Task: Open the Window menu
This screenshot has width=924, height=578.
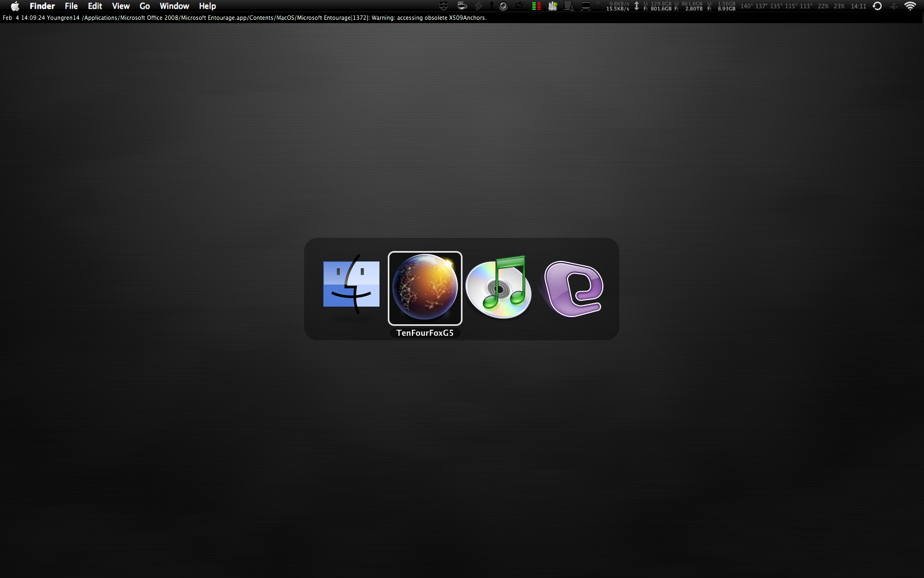Action: (x=174, y=6)
